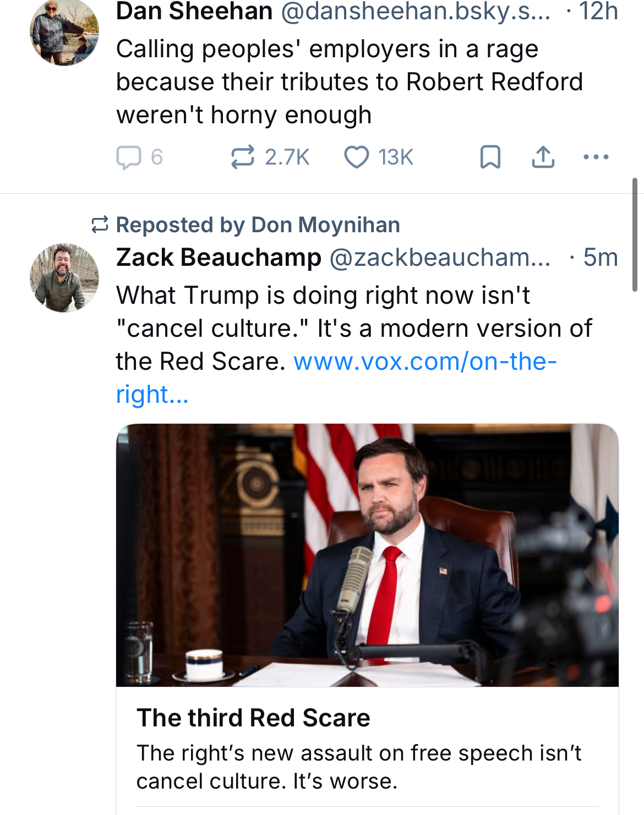644x815 pixels.
Task: Bookmark Dan Sheehan's post
Action: point(490,157)
